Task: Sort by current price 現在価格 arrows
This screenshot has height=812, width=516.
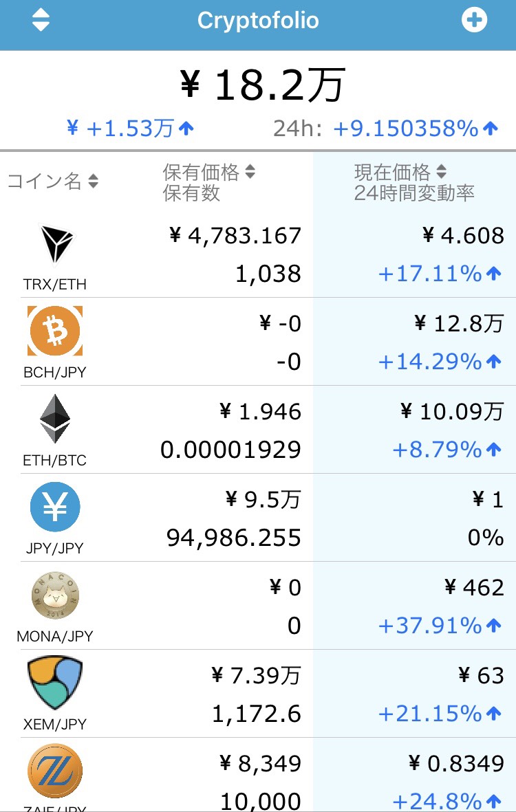Action: pyautogui.click(x=442, y=171)
